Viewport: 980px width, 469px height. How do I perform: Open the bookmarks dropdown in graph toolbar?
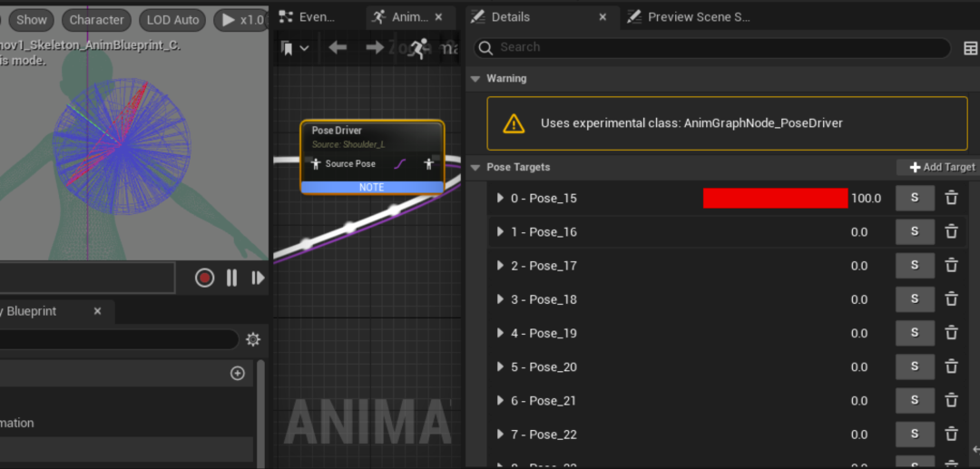pos(295,48)
